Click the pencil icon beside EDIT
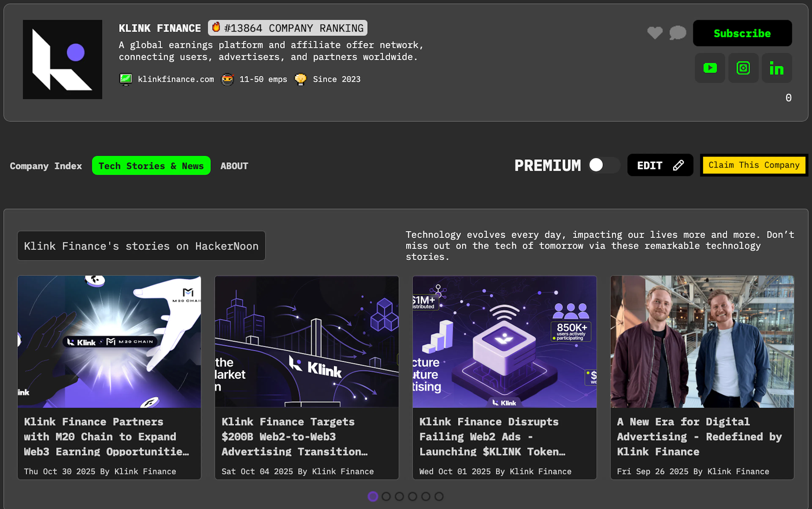812x509 pixels. [678, 165]
